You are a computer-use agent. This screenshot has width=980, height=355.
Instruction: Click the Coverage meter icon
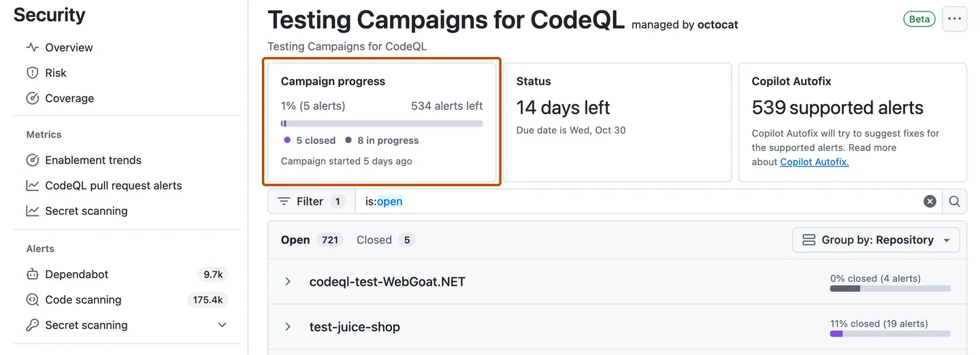tap(32, 99)
